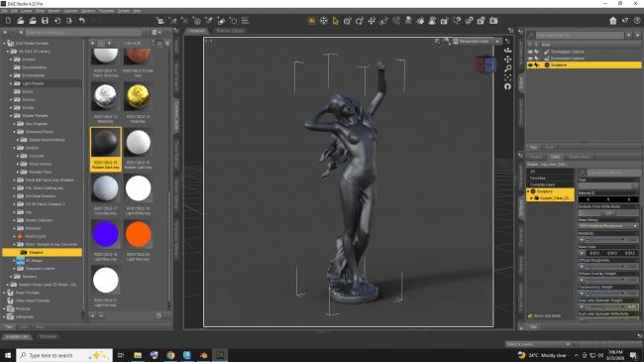Select the Light Presets folder
Image resolution: width=644 pixels, height=362 pixels.
click(x=33, y=83)
